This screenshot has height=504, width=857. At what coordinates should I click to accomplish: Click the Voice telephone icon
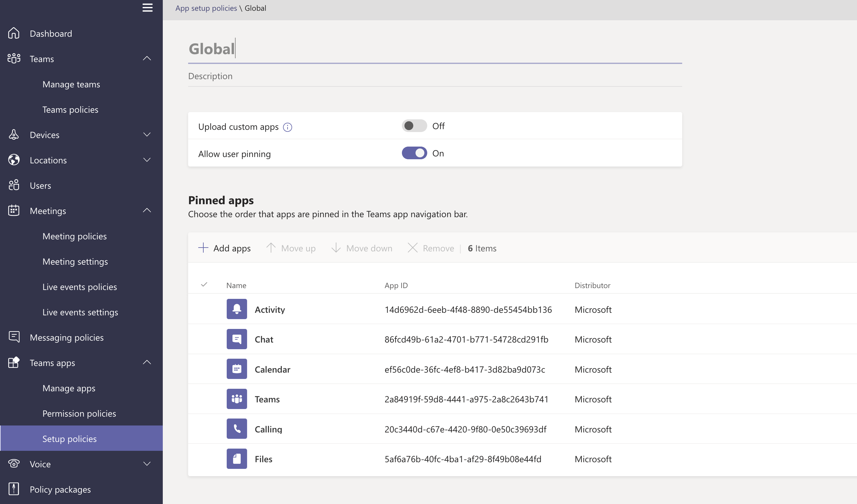pos(14,463)
